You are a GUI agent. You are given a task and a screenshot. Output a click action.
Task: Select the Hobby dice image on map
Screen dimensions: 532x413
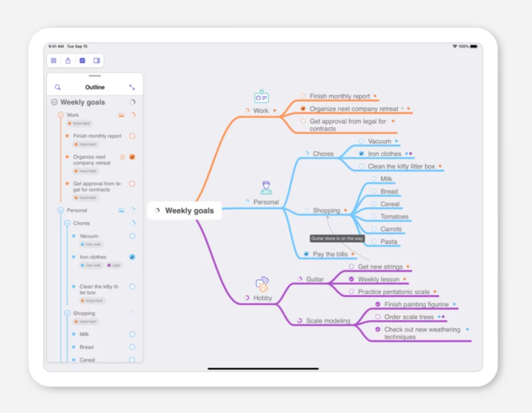click(262, 284)
